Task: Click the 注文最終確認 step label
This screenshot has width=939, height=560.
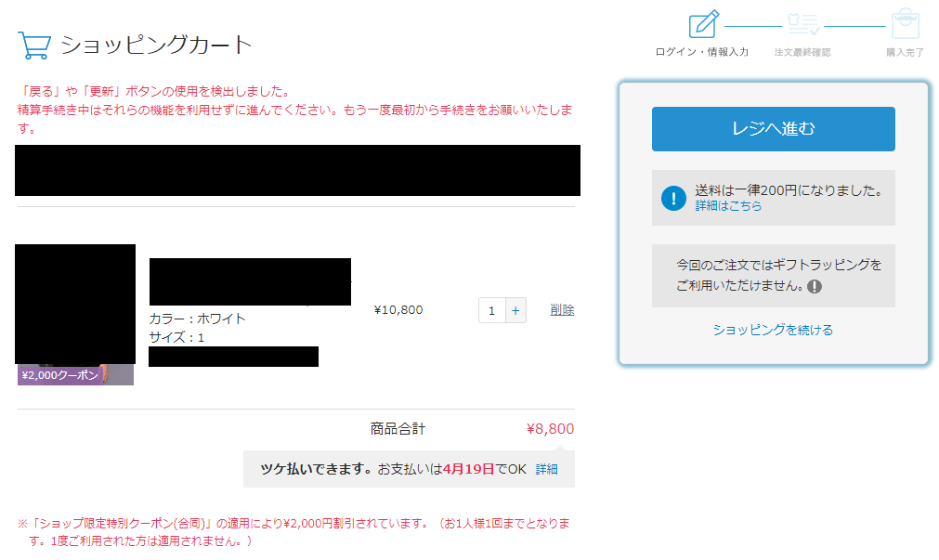Action: (x=802, y=52)
